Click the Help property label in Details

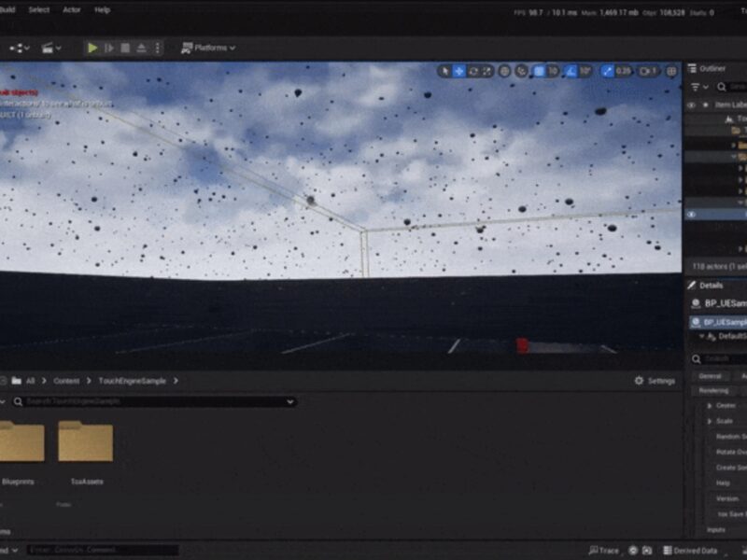pyautogui.click(x=723, y=483)
